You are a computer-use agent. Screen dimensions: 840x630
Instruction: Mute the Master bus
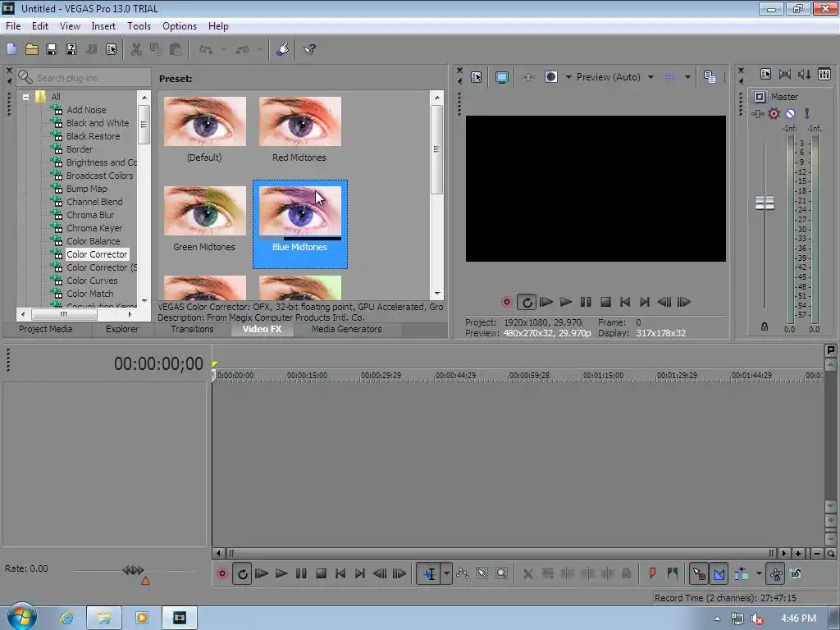tap(790, 113)
